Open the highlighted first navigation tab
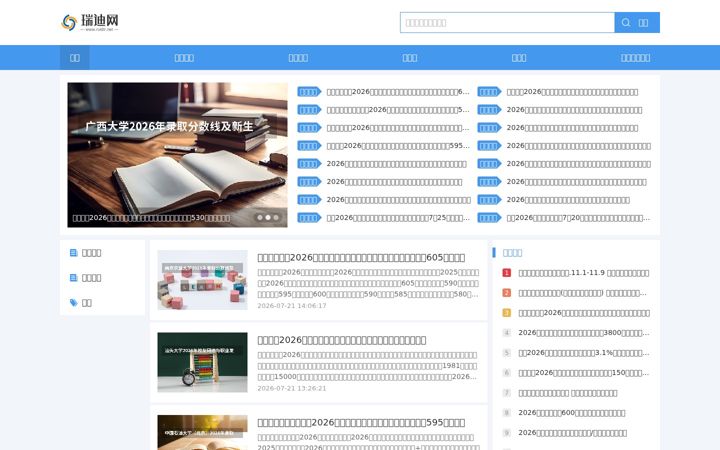This screenshot has width=720, height=450. (x=74, y=57)
